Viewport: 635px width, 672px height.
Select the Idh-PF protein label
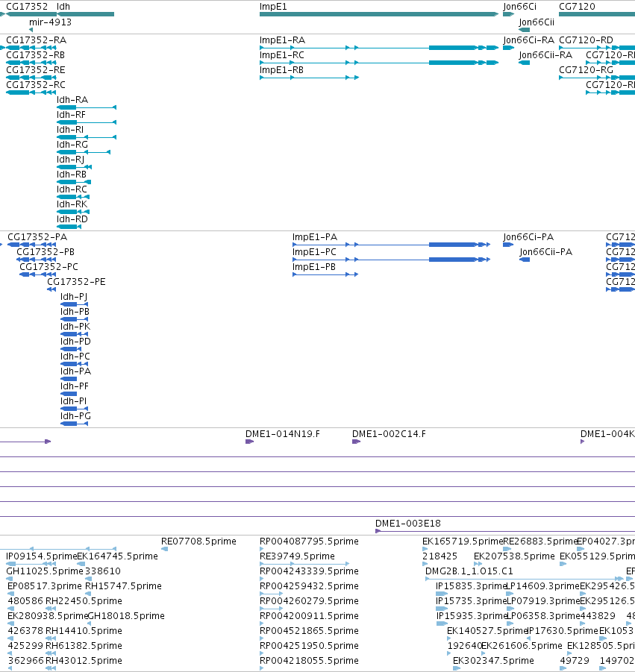75,386
